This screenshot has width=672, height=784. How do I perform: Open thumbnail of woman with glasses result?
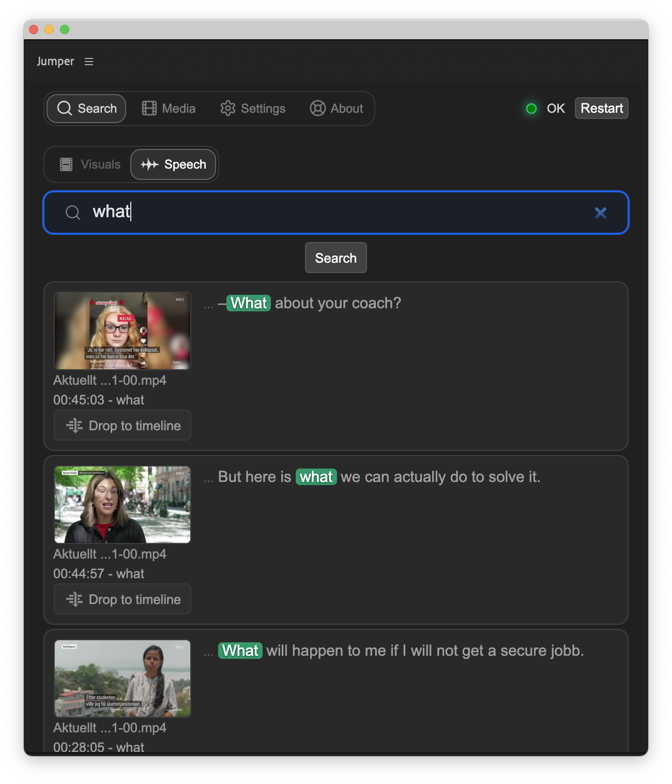[123, 331]
